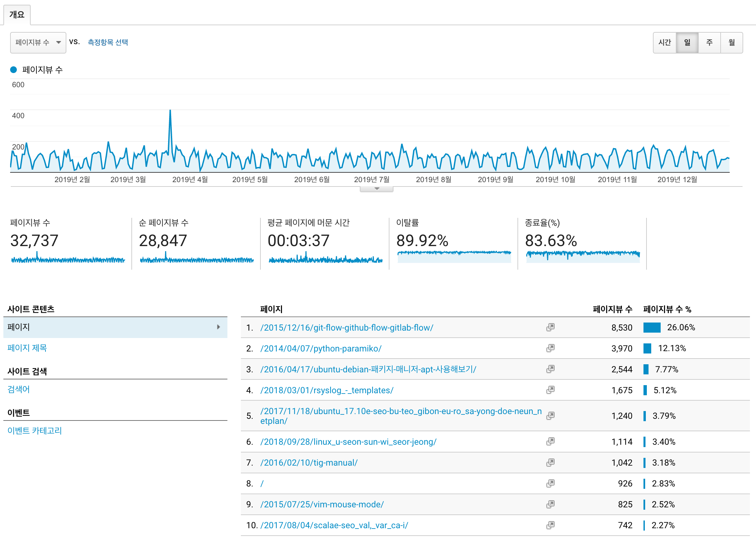756x540 pixels.
Task: Select the 월 monthly granularity
Action: click(x=732, y=42)
